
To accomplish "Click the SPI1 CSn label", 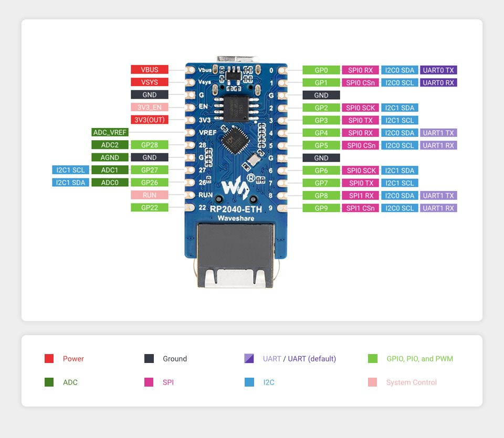I will pyautogui.click(x=361, y=208).
